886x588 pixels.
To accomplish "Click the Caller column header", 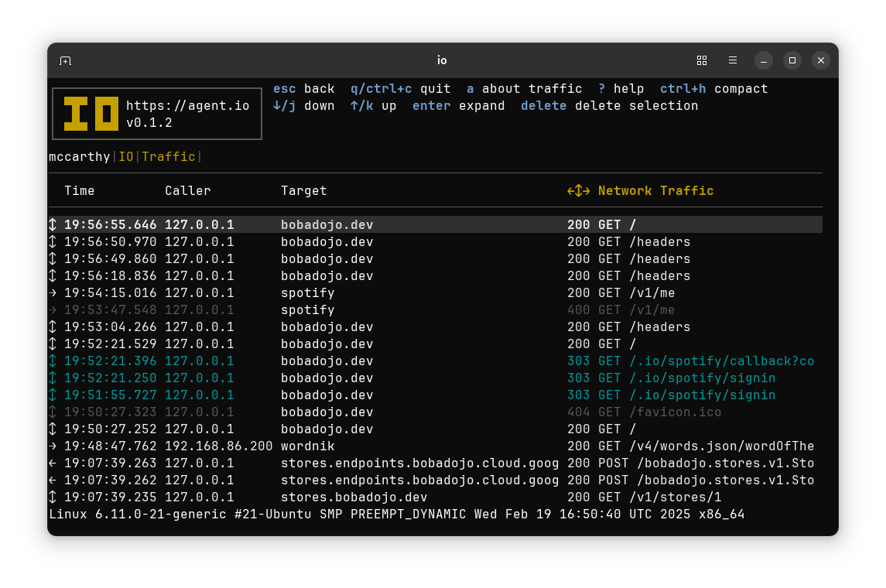I will pyautogui.click(x=187, y=191).
